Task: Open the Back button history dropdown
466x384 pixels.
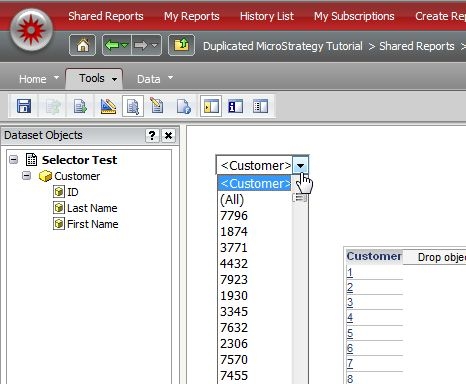Action: 125,45
